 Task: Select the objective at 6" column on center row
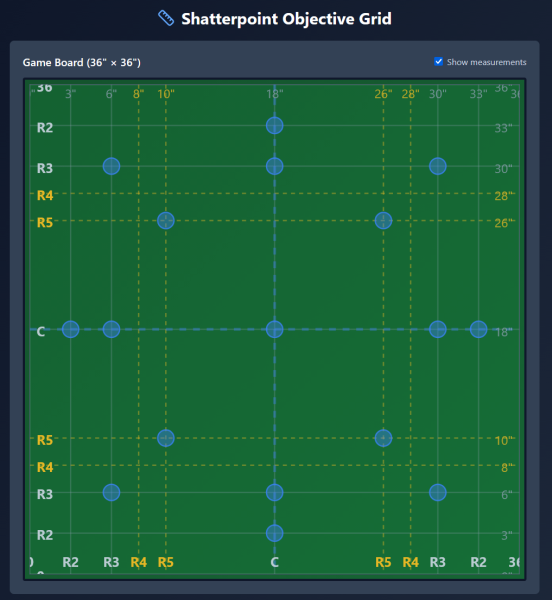[111, 329]
